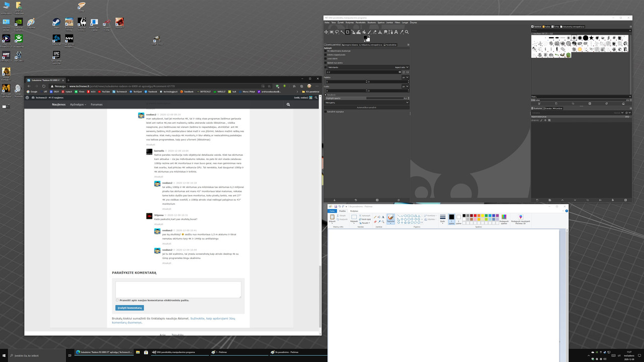Screen dimensions: 644x362
Task: Toggle Leisti didinti checkbox in GIMP
Action: (326, 59)
